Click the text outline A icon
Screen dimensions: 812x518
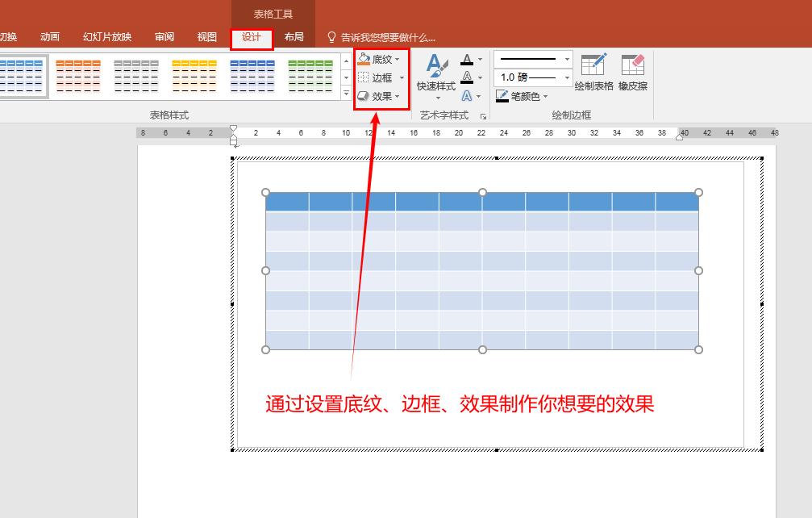pyautogui.click(x=467, y=77)
